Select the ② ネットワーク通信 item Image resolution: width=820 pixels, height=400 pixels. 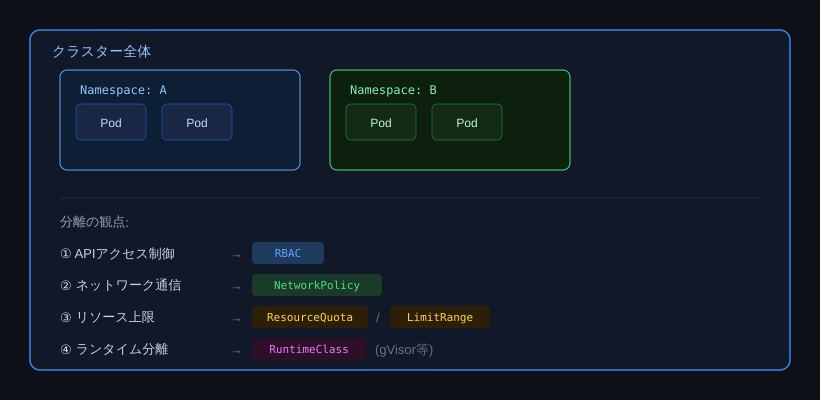point(120,286)
